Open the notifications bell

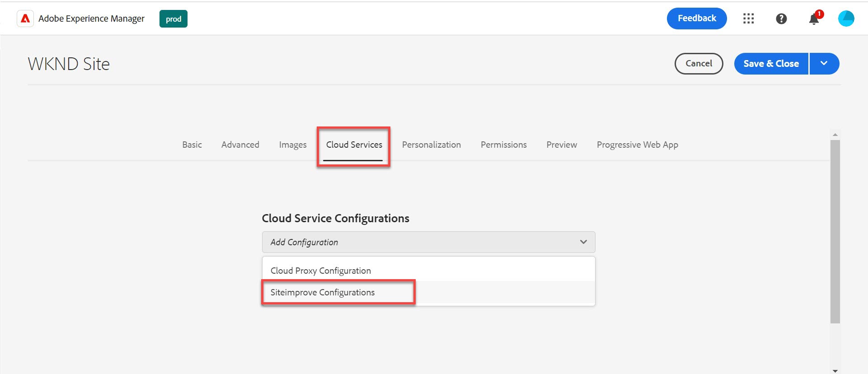(814, 19)
